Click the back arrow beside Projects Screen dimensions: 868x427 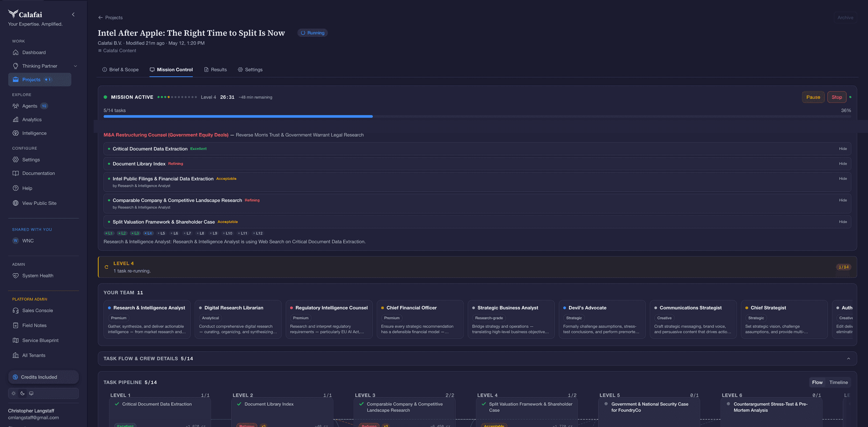pyautogui.click(x=101, y=18)
